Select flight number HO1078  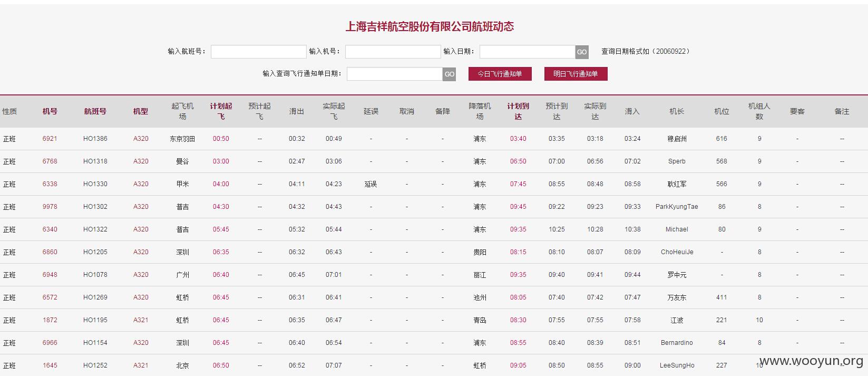[x=95, y=275]
